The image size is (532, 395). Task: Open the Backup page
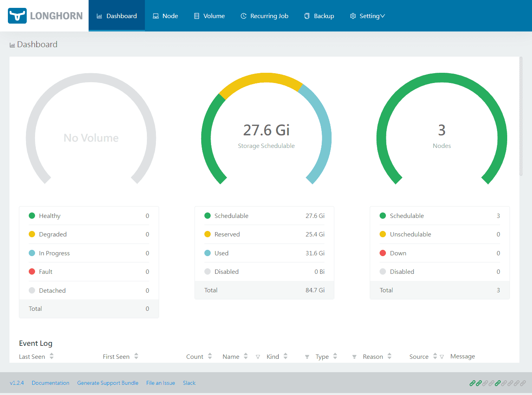(319, 16)
